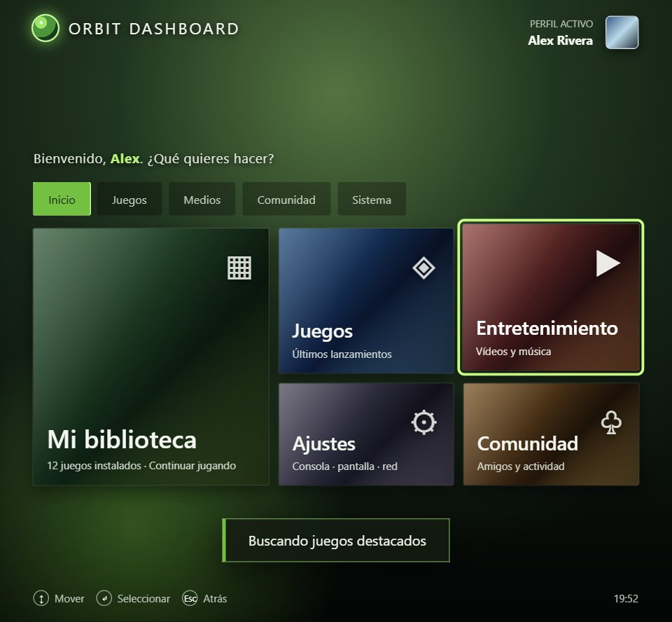This screenshot has width=672, height=622.
Task: Go to the Comunidad tab
Action: pyautogui.click(x=286, y=199)
